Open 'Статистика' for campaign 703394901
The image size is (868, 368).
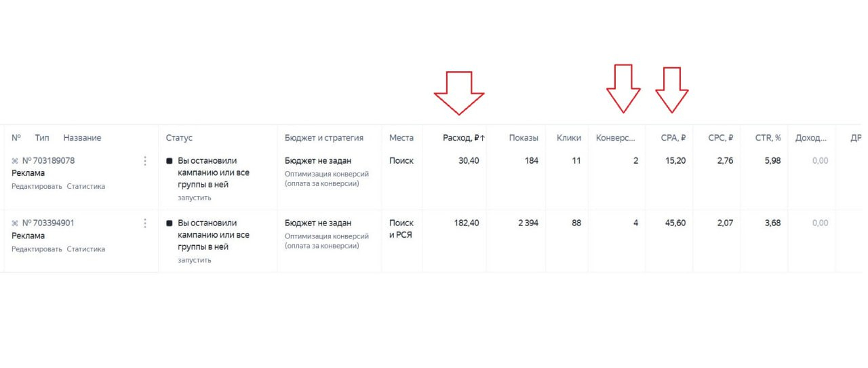pos(85,249)
